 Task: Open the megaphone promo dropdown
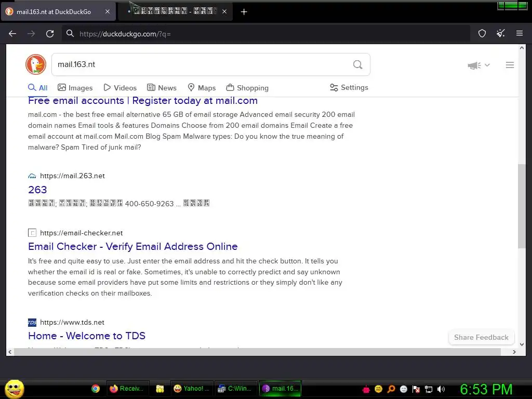[478, 65]
